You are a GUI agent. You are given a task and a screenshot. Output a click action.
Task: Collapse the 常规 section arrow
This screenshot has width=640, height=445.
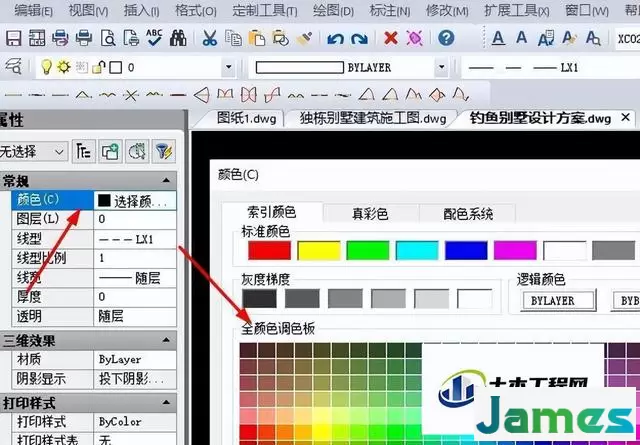coord(166,180)
